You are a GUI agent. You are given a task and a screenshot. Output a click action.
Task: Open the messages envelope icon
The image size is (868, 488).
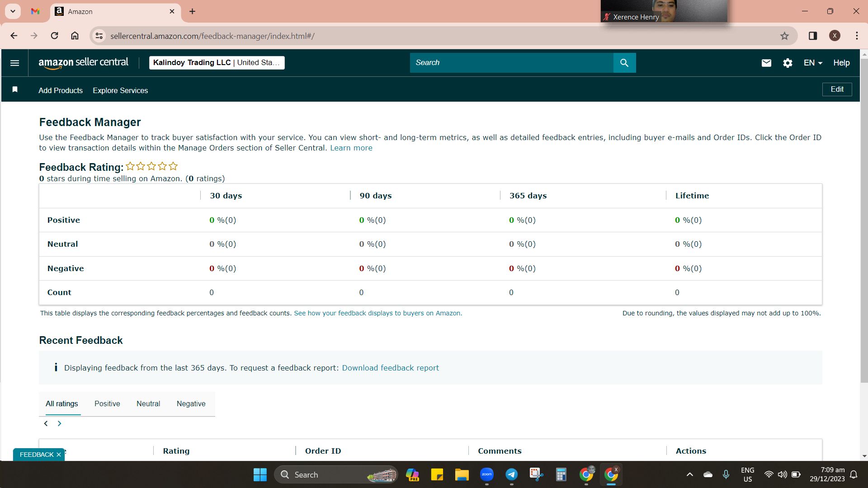[x=766, y=63]
